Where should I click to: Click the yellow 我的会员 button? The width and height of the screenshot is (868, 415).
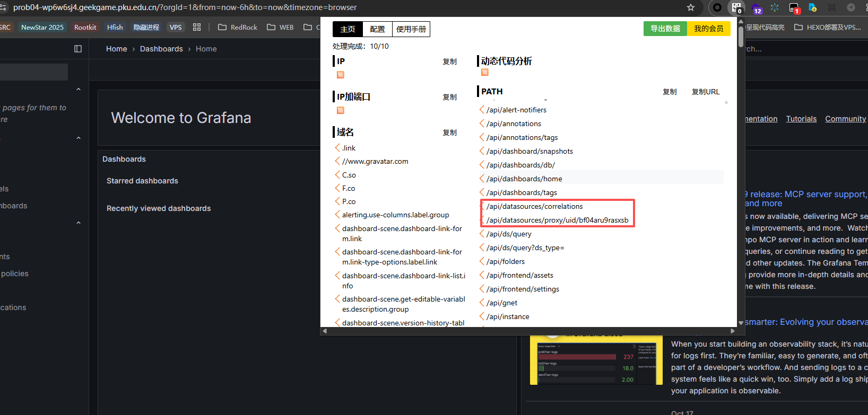708,29
